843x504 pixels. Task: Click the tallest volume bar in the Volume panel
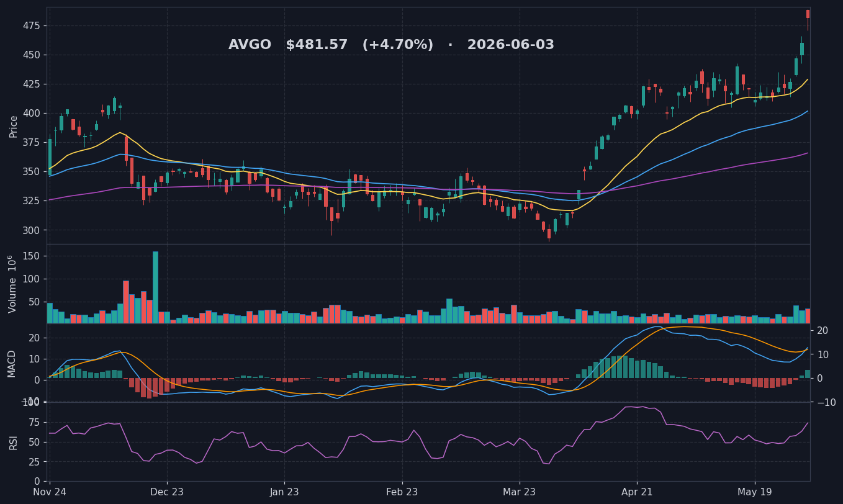(x=155, y=287)
